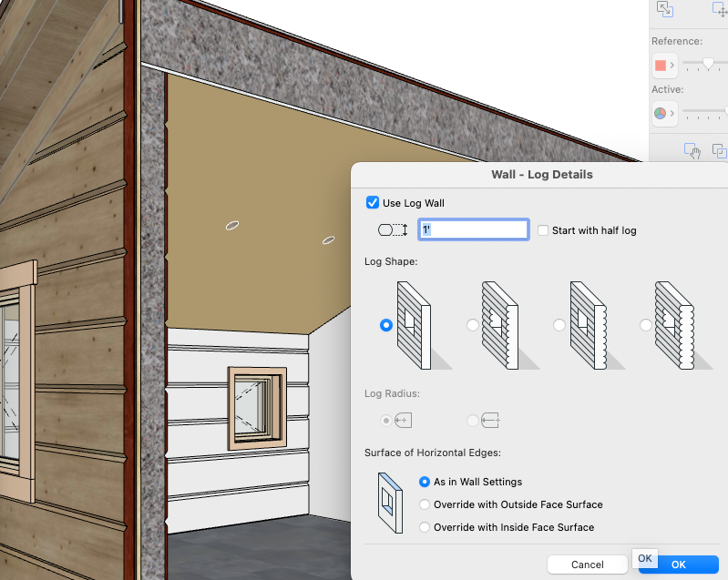This screenshot has width=728, height=580.
Task: Click the trace hand-move icon in side panel
Action: [x=692, y=151]
